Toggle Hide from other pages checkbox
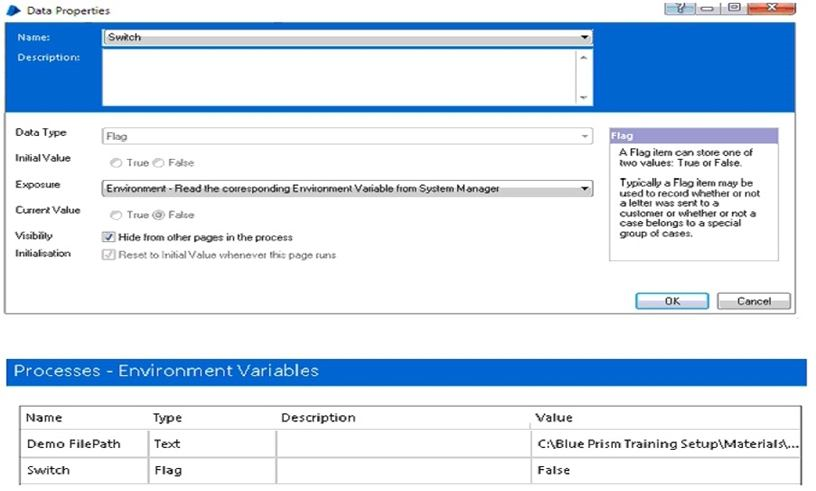The image size is (816, 491). coord(109,237)
